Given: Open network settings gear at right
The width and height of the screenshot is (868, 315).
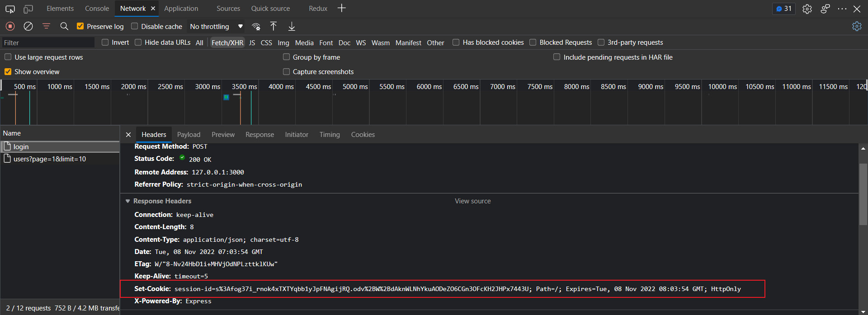Looking at the screenshot, I should click(857, 26).
